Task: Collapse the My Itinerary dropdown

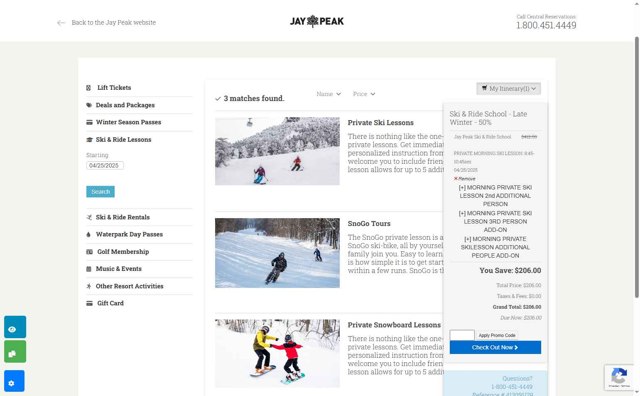Action: click(x=509, y=89)
